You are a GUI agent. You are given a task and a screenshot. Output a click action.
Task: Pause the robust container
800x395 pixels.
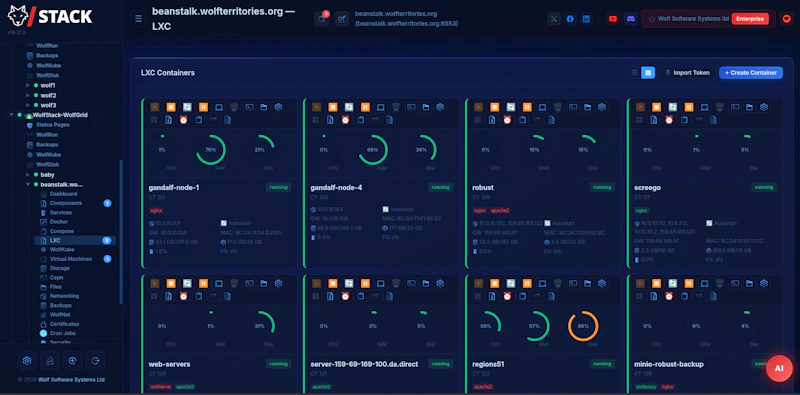[527, 107]
